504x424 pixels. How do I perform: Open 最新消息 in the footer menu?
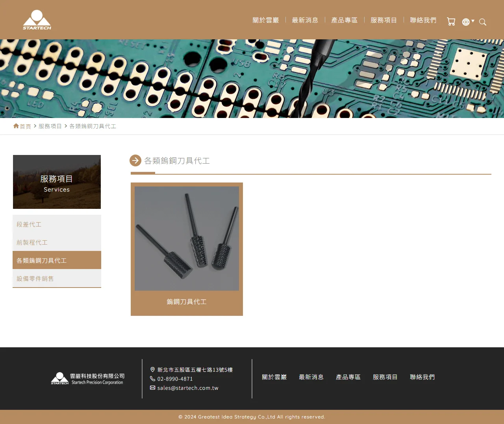pyautogui.click(x=311, y=377)
